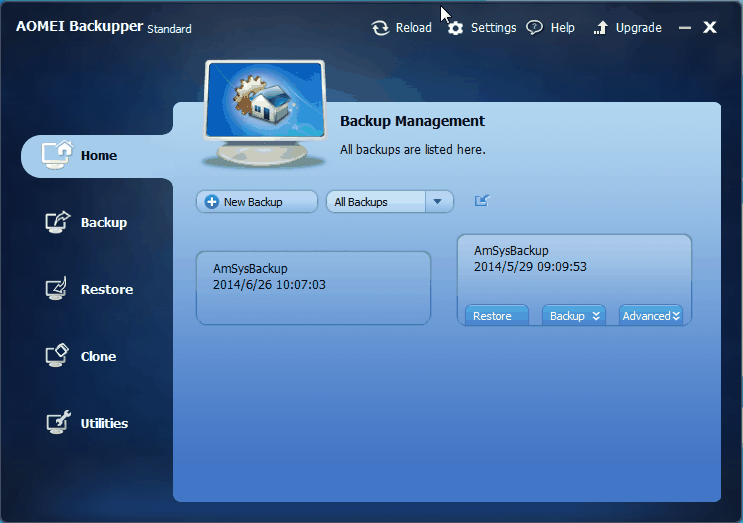The height and width of the screenshot is (523, 743).
Task: Click the Settings text label
Action: click(493, 28)
